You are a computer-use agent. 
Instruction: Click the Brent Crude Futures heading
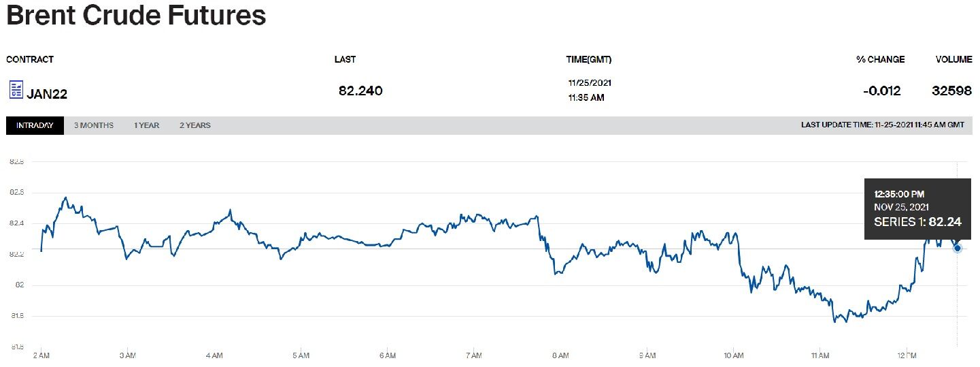pyautogui.click(x=136, y=16)
